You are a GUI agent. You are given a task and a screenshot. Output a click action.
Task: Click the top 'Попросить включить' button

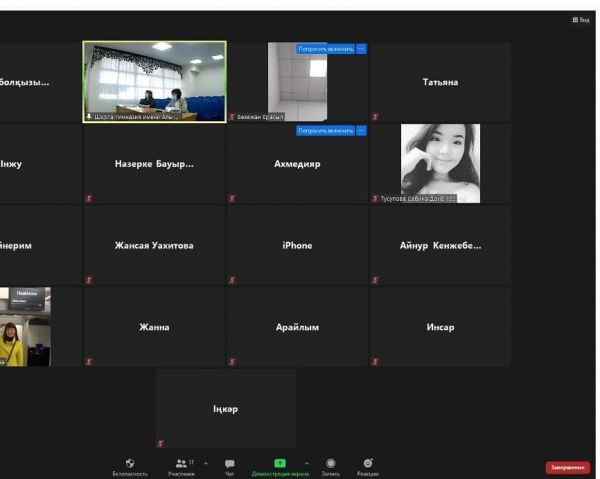325,48
